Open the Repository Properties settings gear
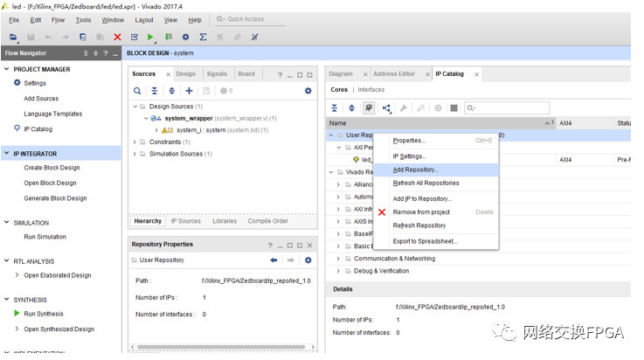Viewport: 644px width, 360px height. tap(308, 260)
